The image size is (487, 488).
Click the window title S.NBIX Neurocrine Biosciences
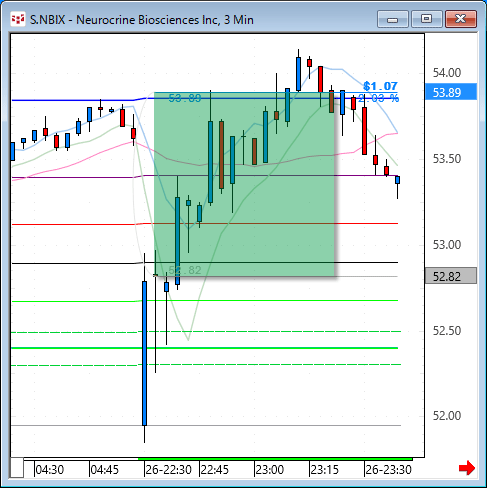tap(142, 20)
